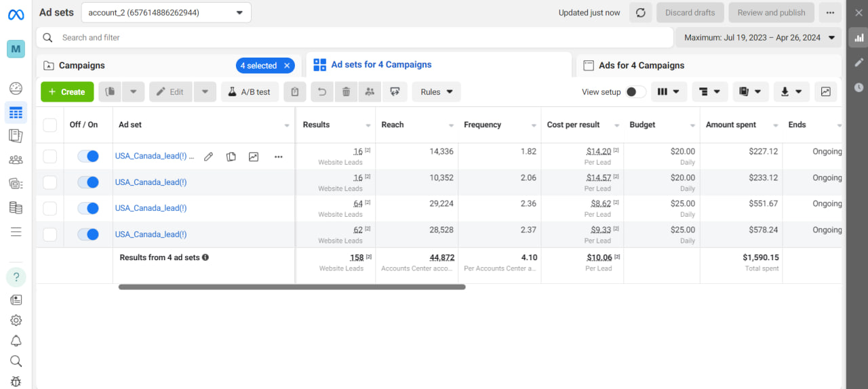Click the Search and filter field
The image size is (868, 389).
pyautogui.click(x=354, y=37)
